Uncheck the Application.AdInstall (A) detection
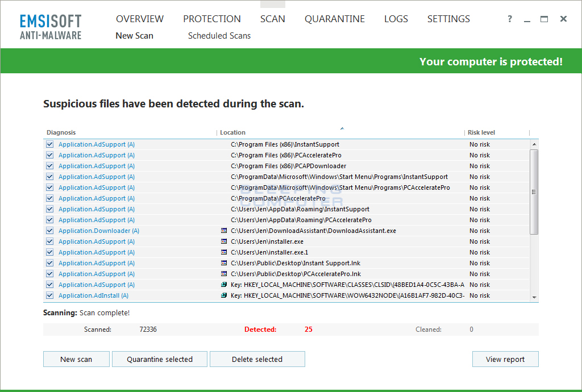 (x=49, y=295)
